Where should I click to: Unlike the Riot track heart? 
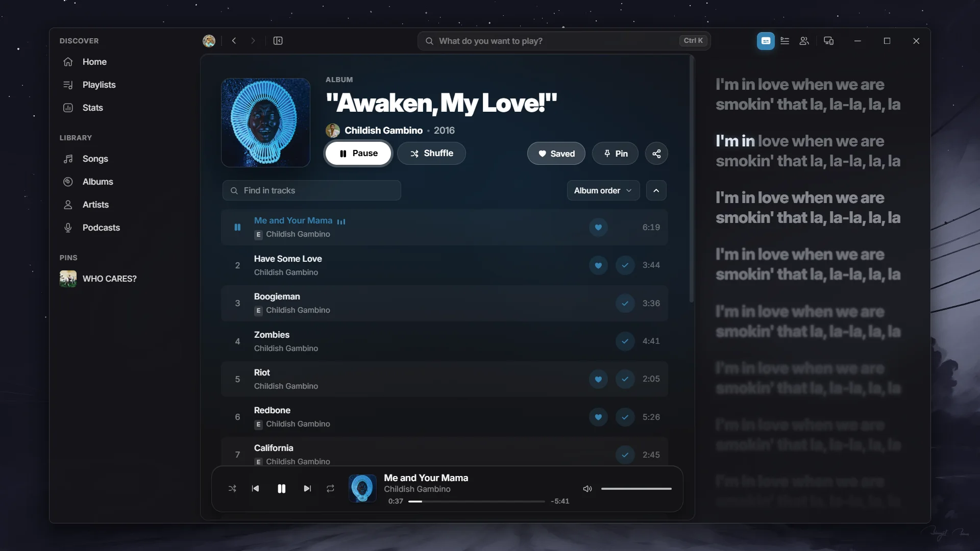click(598, 379)
